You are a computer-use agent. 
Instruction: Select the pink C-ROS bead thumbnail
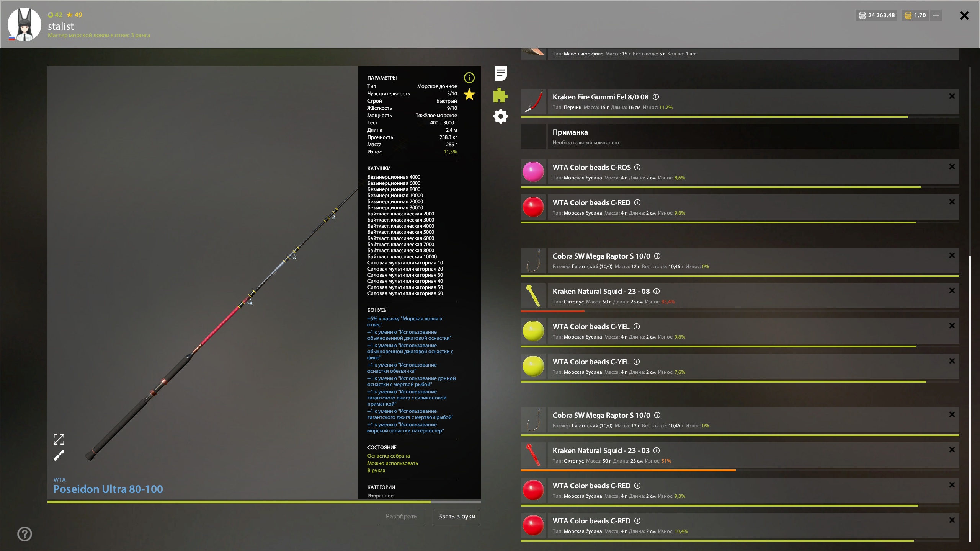coord(533,172)
